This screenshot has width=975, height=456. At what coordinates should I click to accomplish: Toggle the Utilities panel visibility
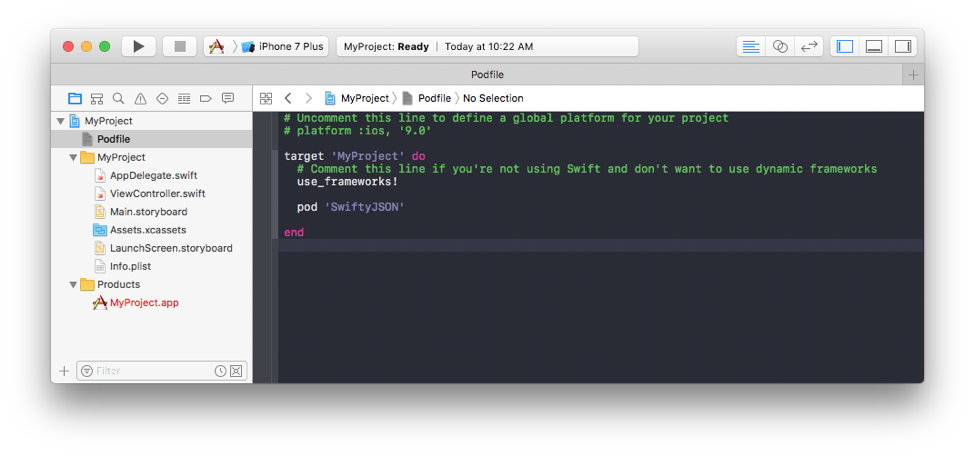pos(902,47)
